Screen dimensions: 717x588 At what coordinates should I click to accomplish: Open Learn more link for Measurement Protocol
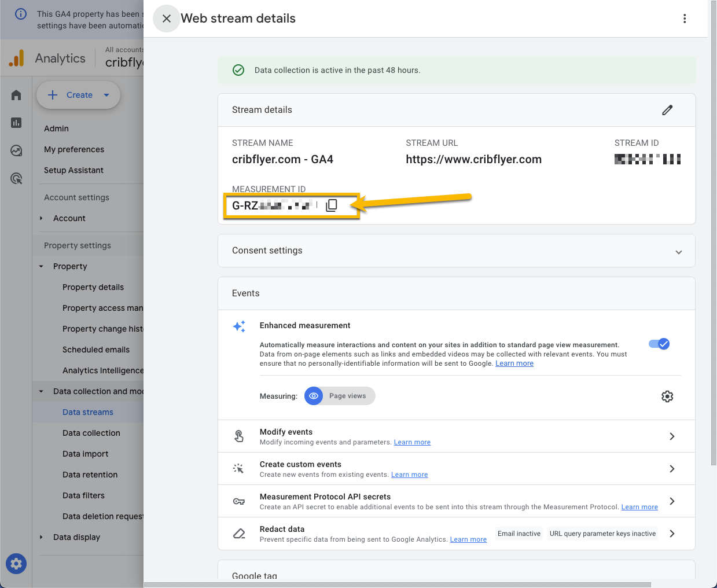point(639,507)
